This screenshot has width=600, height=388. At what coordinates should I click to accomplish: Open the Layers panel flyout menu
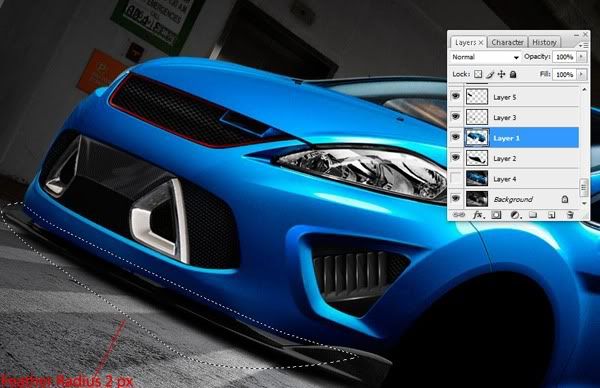pyautogui.click(x=583, y=46)
